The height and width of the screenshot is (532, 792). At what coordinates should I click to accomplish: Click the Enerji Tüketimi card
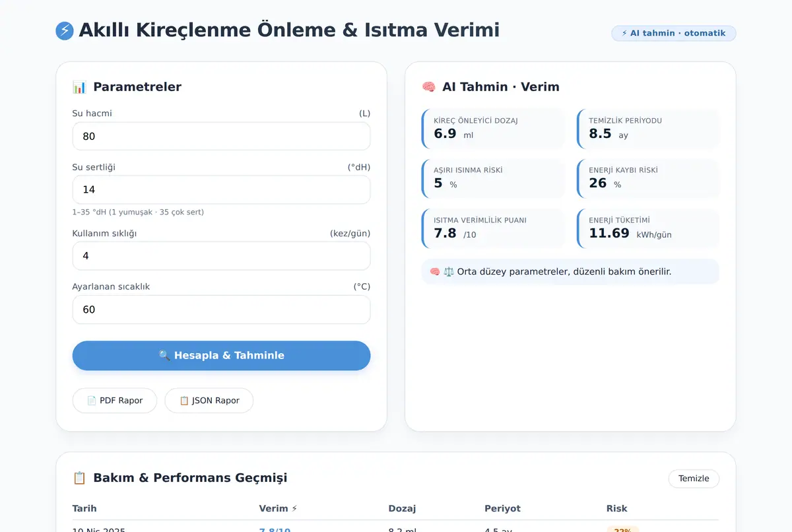click(x=648, y=228)
